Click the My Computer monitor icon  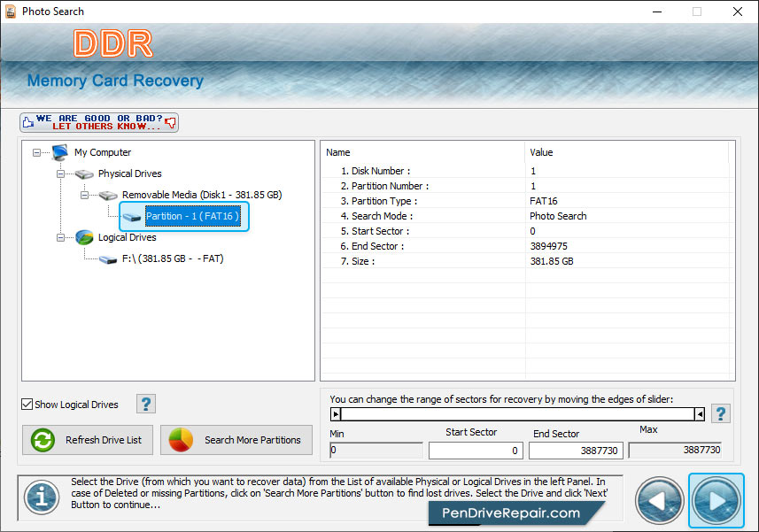[x=60, y=152]
